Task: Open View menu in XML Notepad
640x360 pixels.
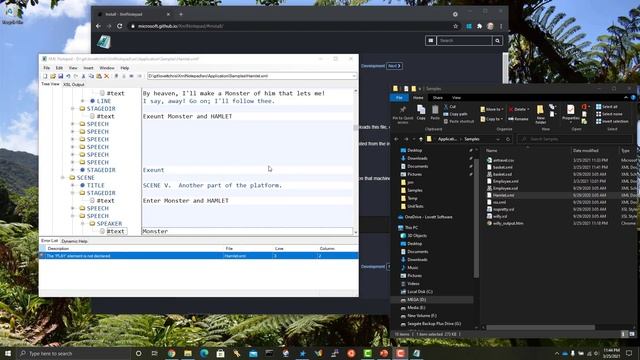Action: click(x=73, y=68)
